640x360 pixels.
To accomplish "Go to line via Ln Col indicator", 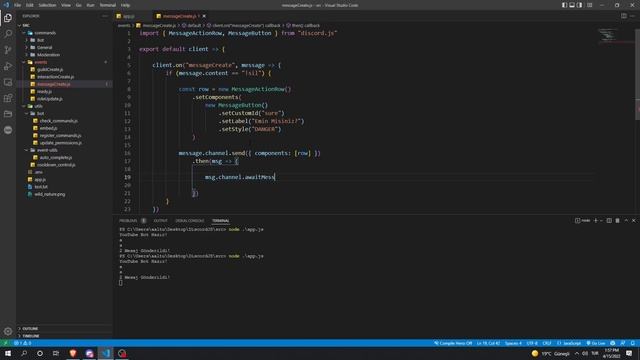I will (488, 343).
